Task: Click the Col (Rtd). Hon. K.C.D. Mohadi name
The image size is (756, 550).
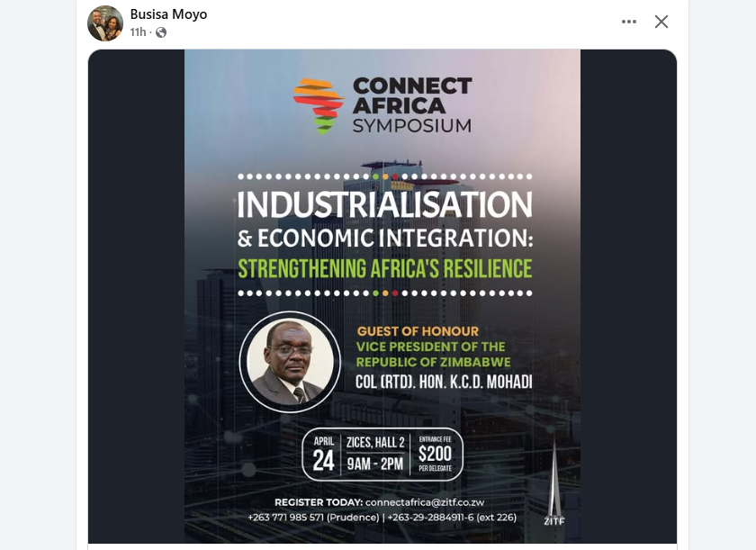Action: (444, 382)
